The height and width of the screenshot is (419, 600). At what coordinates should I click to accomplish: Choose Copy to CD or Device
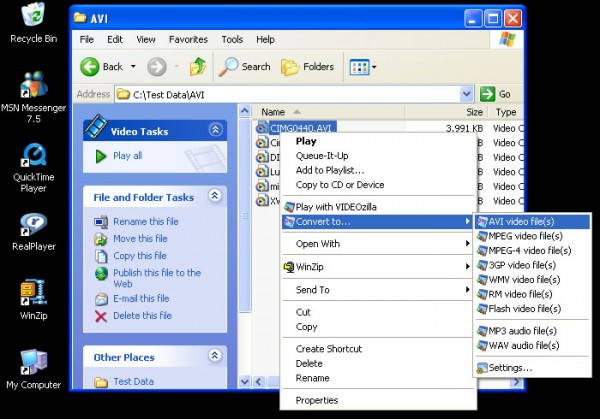(377, 185)
